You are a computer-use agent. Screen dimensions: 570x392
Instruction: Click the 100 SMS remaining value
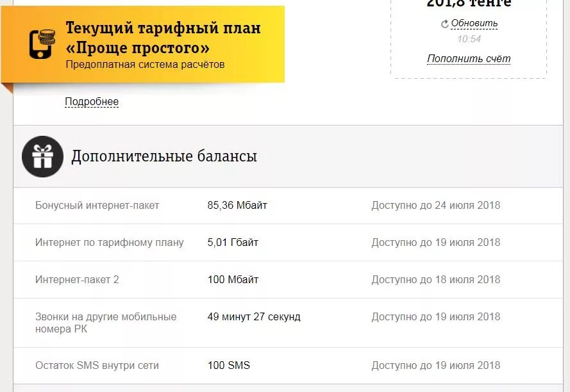coord(229,365)
